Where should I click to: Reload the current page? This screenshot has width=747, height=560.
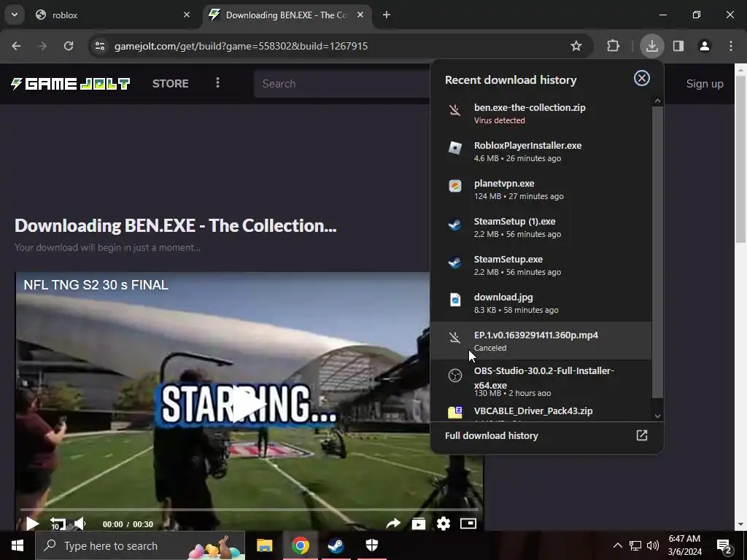69,46
